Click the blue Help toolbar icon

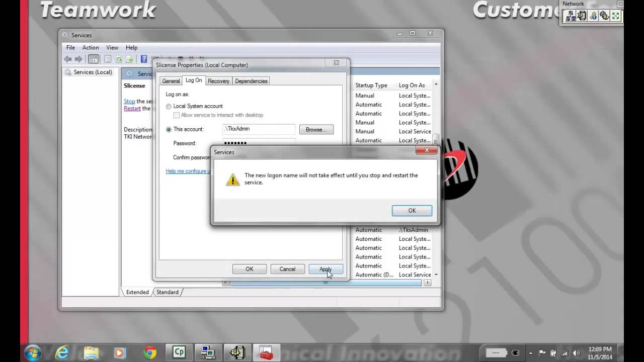144,59
